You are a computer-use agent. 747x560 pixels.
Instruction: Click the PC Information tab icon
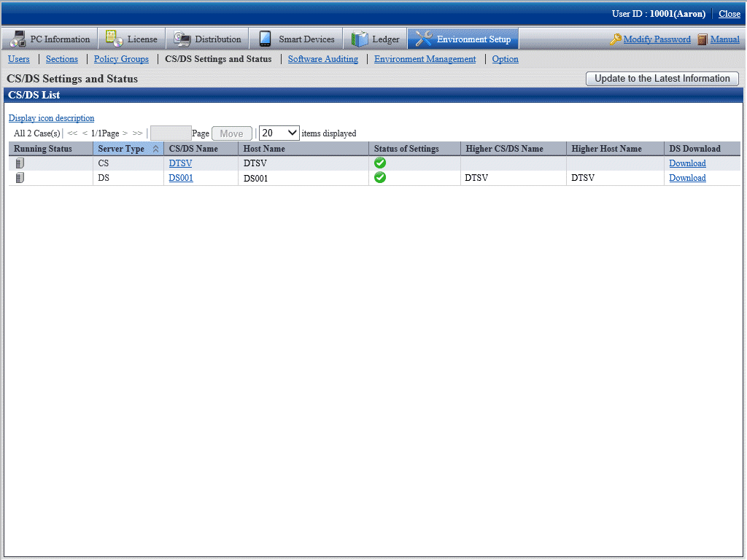click(18, 39)
